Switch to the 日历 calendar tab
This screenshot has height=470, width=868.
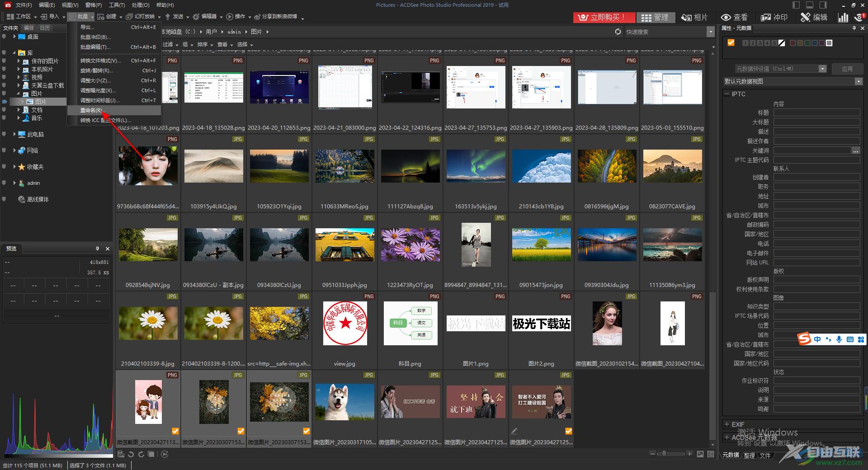coord(45,28)
